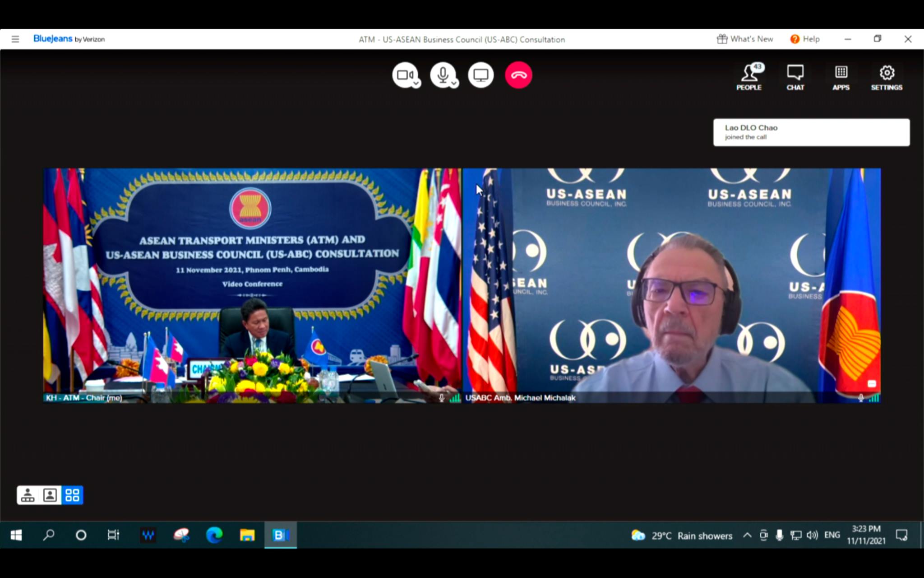Start screen sharing

pos(480,75)
